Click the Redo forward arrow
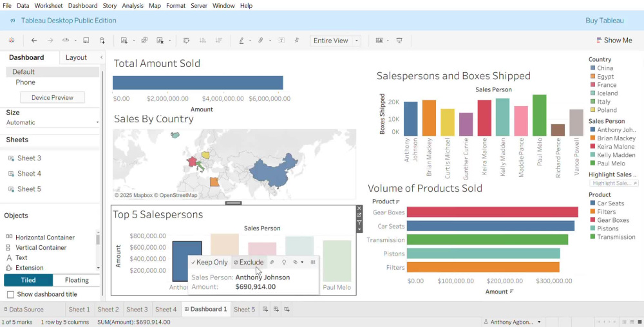 (50, 40)
